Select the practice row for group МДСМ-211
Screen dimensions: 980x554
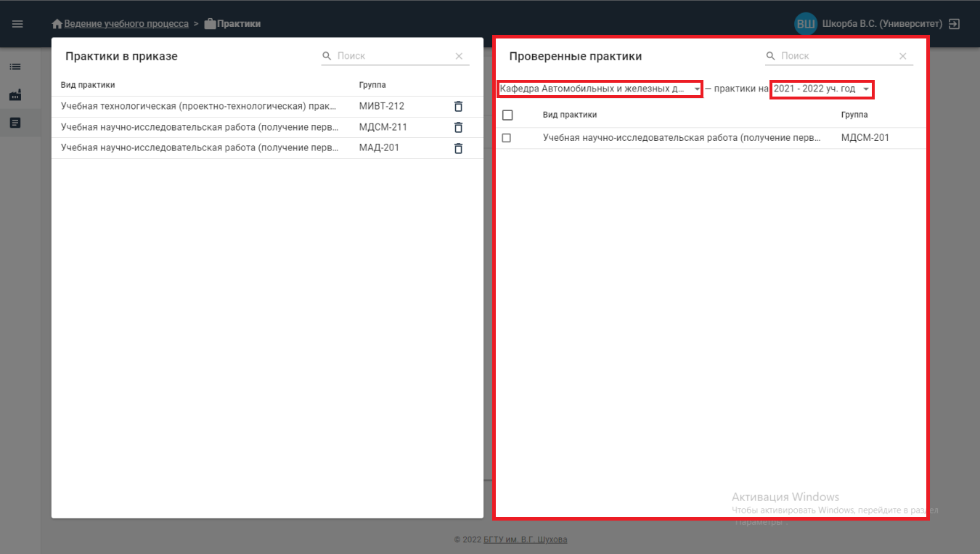(267, 127)
